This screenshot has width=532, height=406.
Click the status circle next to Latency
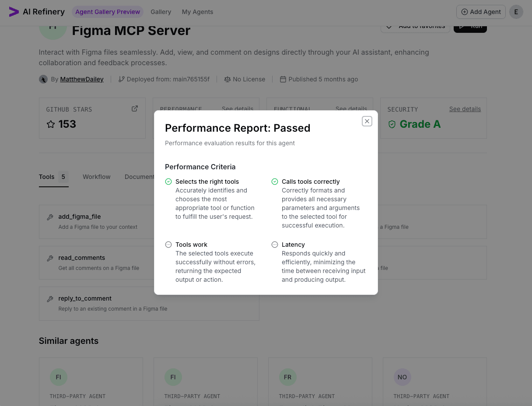[275, 245]
